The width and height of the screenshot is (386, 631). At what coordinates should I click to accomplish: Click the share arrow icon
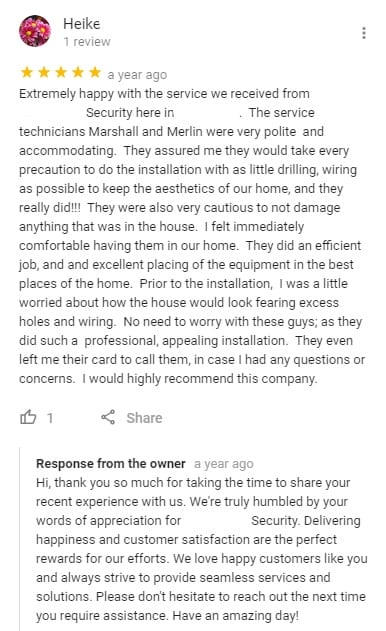point(108,417)
